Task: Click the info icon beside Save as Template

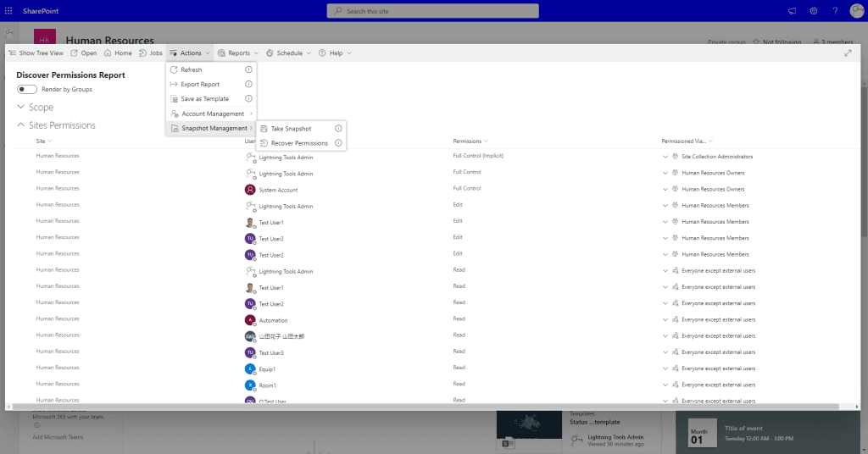Action: coord(248,99)
